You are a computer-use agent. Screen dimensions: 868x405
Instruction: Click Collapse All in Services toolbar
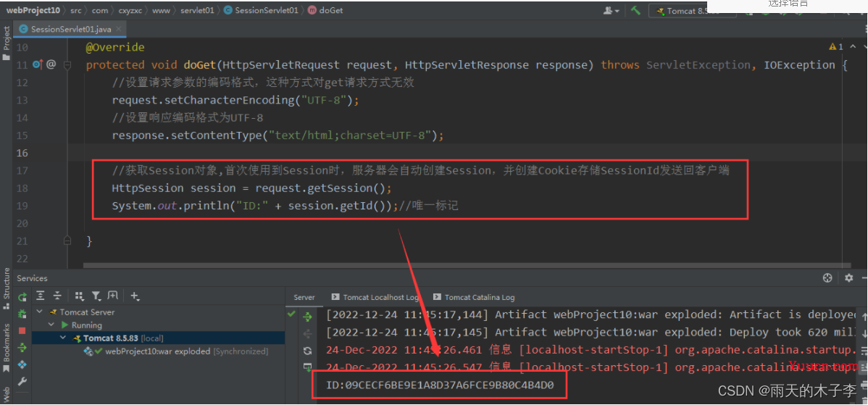click(x=57, y=296)
